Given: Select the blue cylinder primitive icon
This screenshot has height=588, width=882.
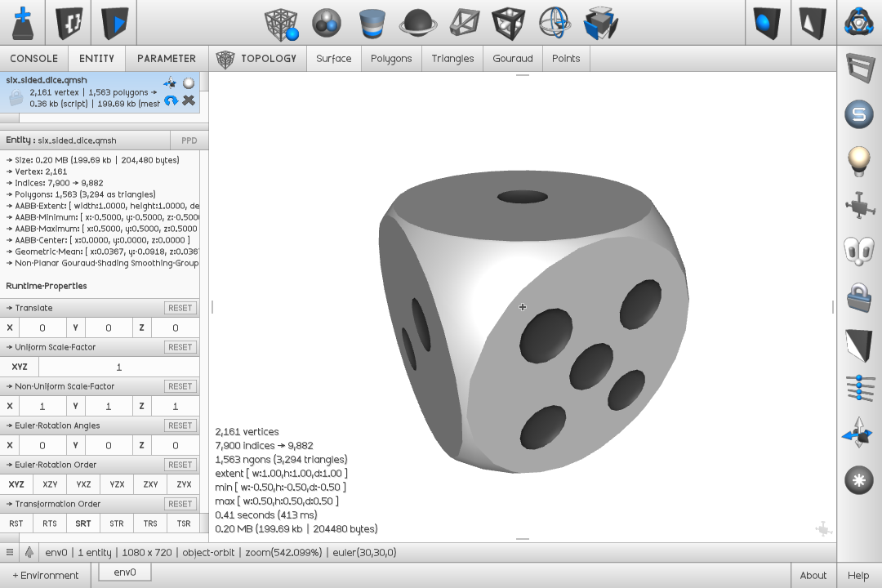Looking at the screenshot, I should pyautogui.click(x=372, y=24).
